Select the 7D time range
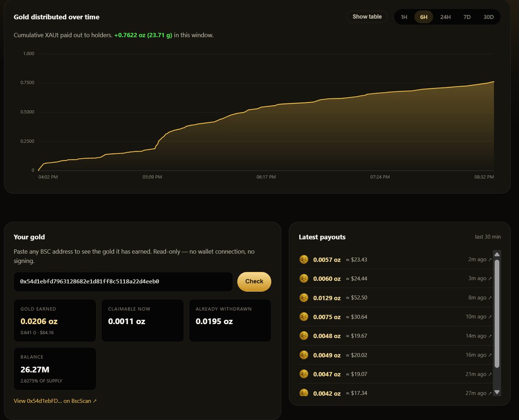Screen dimensions: 519x420 coord(467,17)
